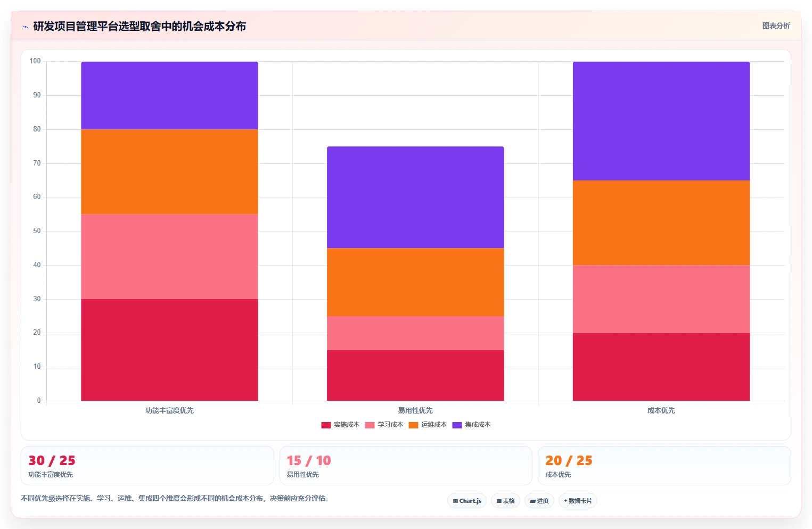The height and width of the screenshot is (529, 812).
Task: Open the 15 / 10 stat card
Action: [x=406, y=466]
